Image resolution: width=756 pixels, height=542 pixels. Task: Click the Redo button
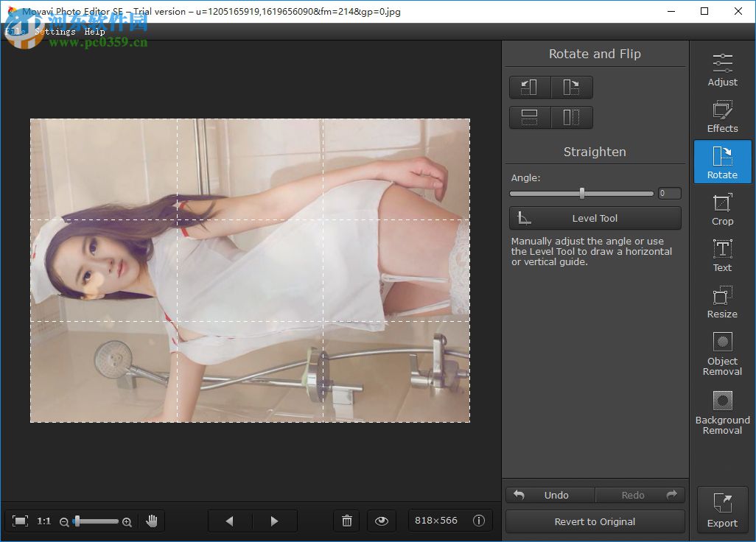(x=640, y=495)
